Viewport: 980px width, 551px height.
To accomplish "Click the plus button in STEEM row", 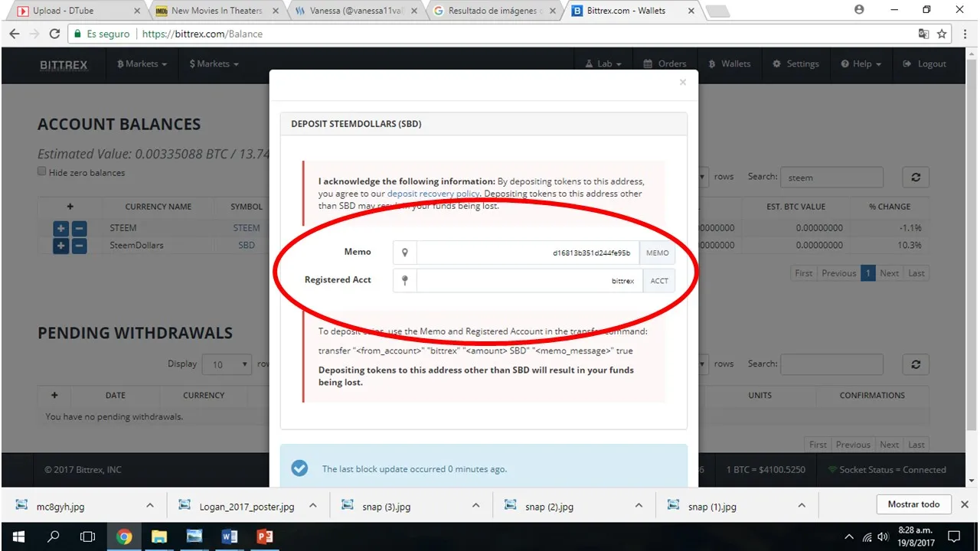I will click(x=60, y=228).
